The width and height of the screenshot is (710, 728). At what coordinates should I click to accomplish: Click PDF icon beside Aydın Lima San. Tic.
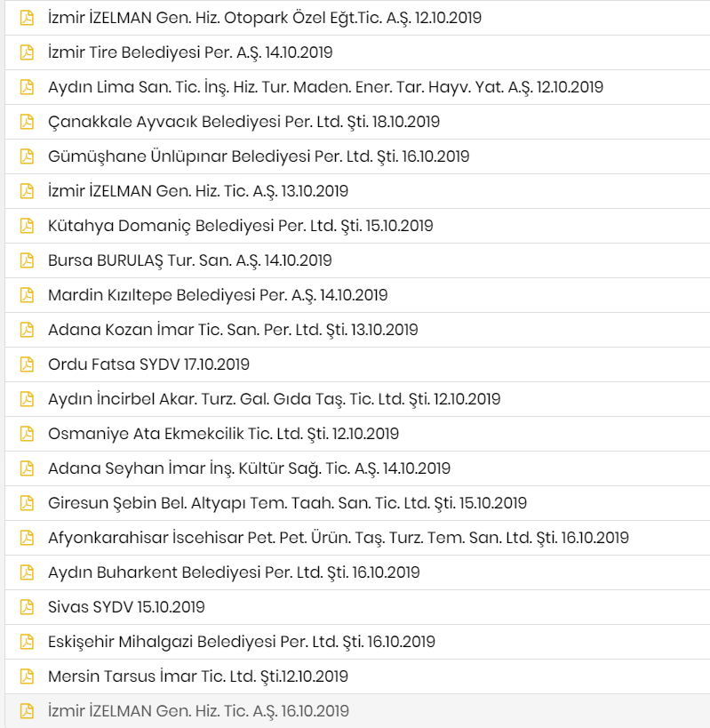[27, 87]
